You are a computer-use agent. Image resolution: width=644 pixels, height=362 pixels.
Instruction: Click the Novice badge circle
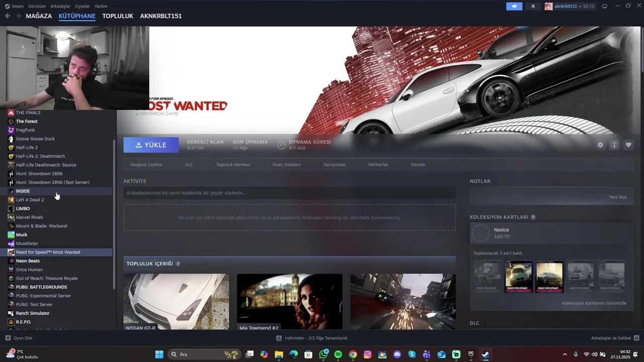tap(480, 233)
